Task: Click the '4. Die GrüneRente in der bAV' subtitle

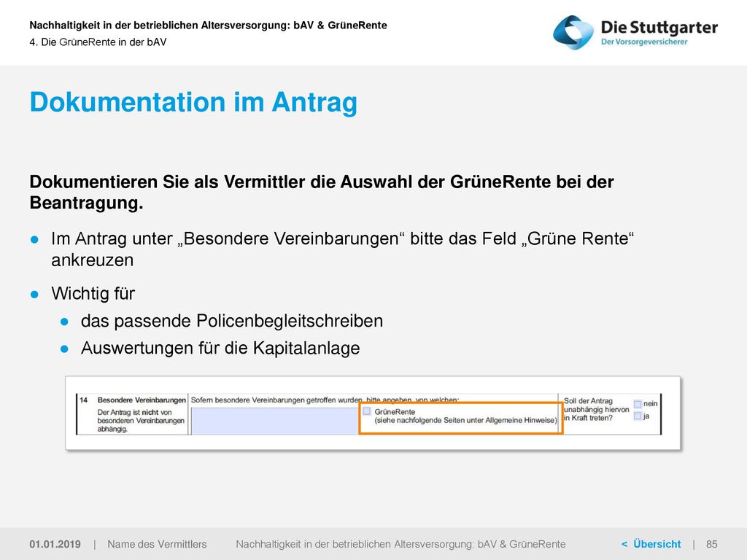Action: (98, 42)
